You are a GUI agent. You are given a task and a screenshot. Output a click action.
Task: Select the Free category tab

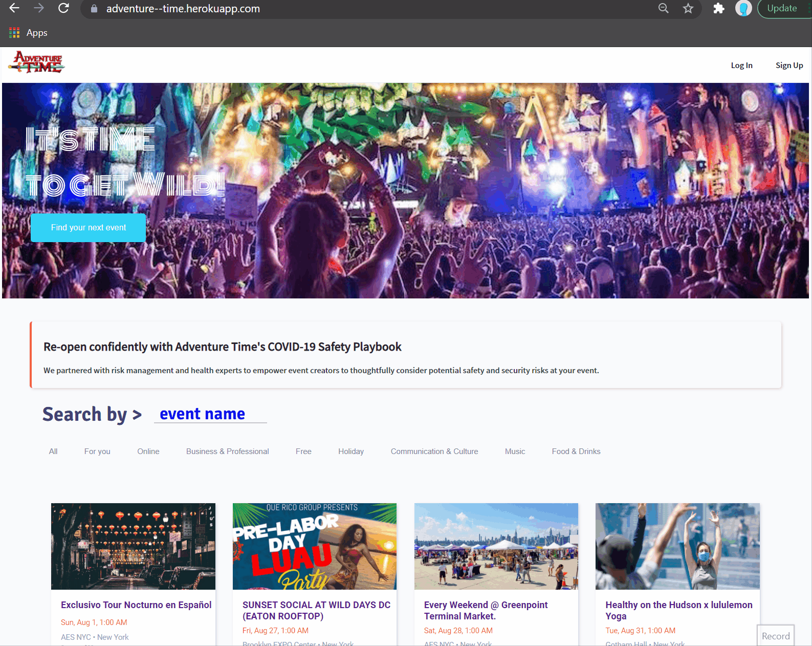click(x=303, y=451)
